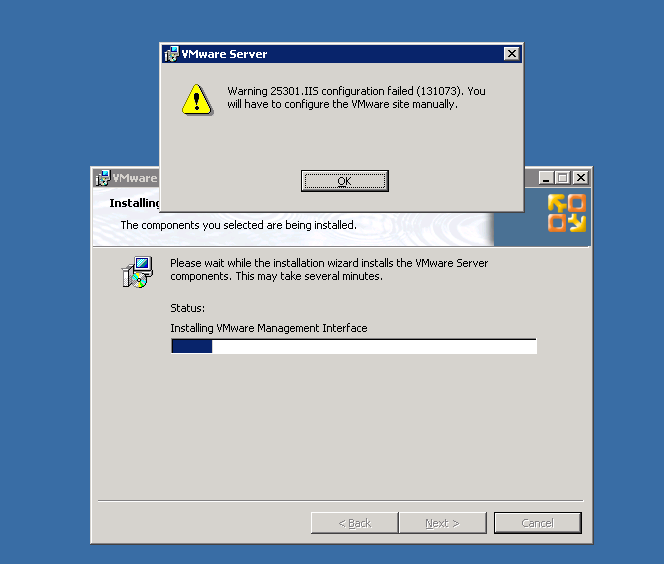Click the installer window title bar icon
Image resolution: width=664 pixels, height=564 pixels.
102,178
